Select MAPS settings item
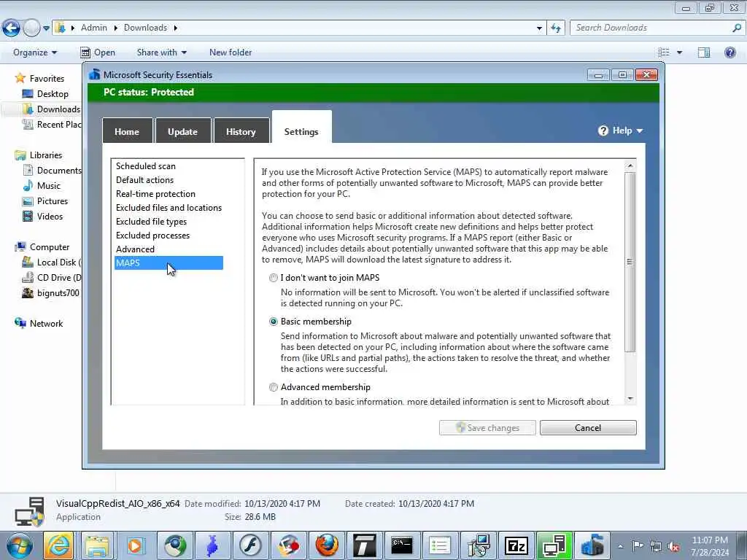This screenshot has height=560, width=747. click(x=169, y=262)
